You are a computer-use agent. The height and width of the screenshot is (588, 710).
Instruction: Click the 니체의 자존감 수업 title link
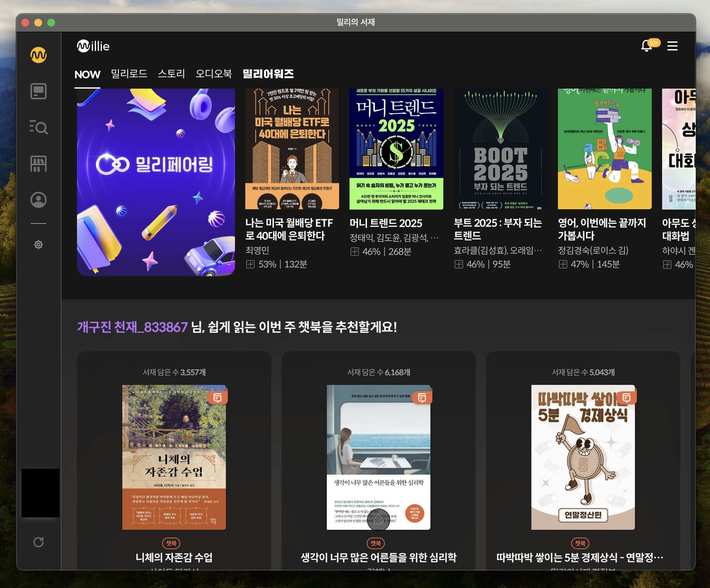coord(174,557)
